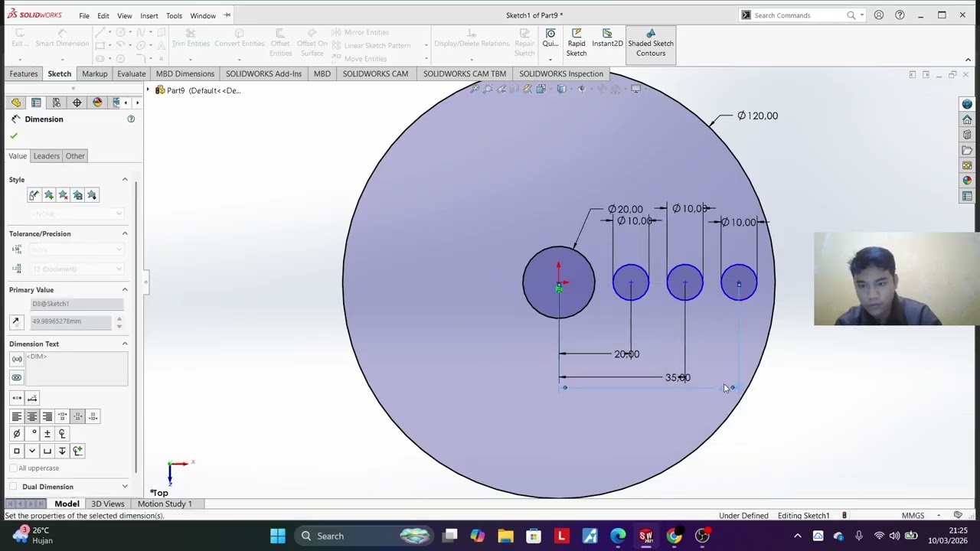The width and height of the screenshot is (980, 551).
Task: Open the File menu
Action: click(84, 15)
